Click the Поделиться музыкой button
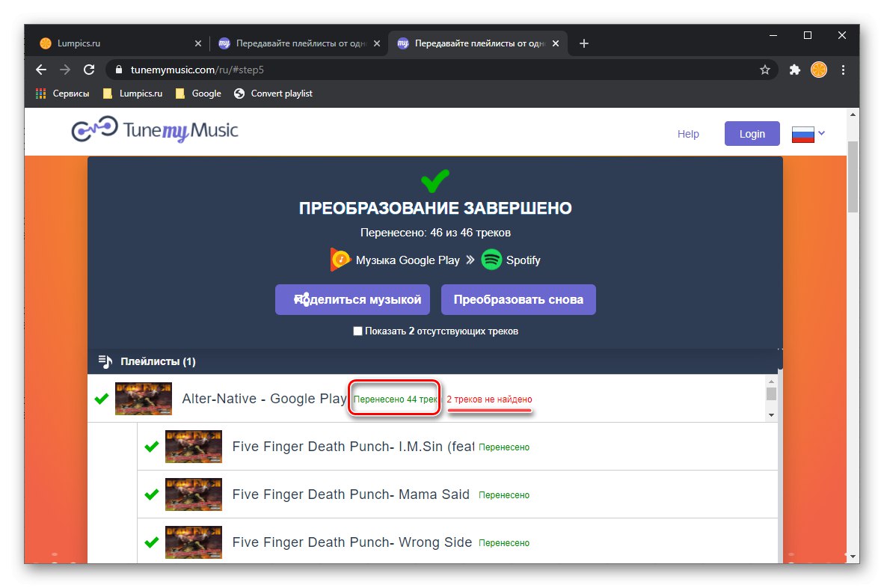Image resolution: width=884 pixels, height=588 pixels. pos(352,299)
